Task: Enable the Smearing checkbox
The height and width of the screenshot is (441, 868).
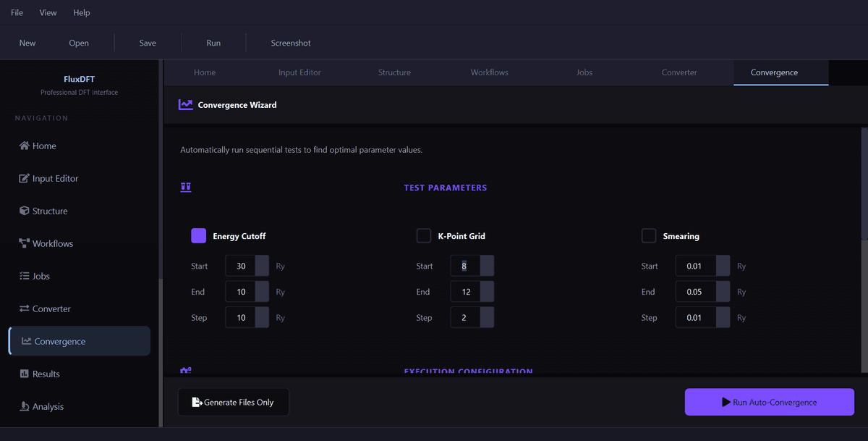Action: 649,236
